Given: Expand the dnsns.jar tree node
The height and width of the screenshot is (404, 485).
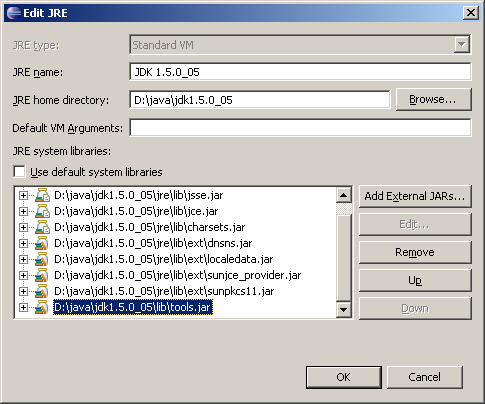Looking at the screenshot, I should pos(23,243).
